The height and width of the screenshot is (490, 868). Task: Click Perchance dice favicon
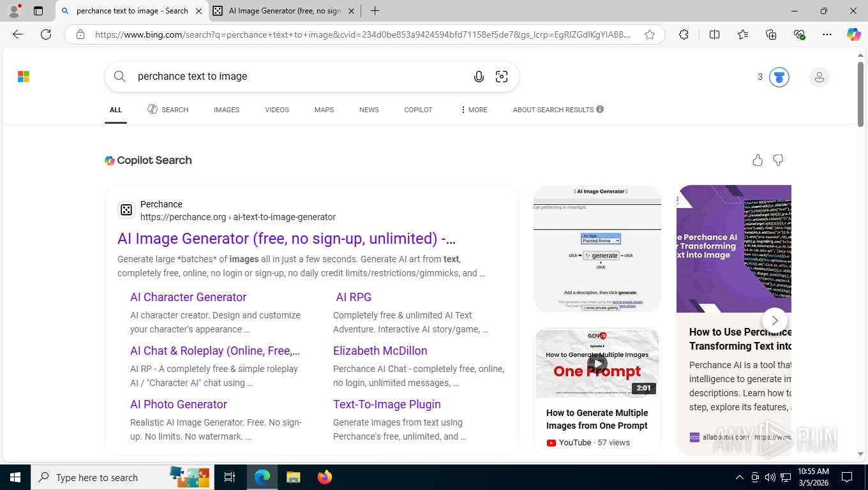(x=126, y=210)
